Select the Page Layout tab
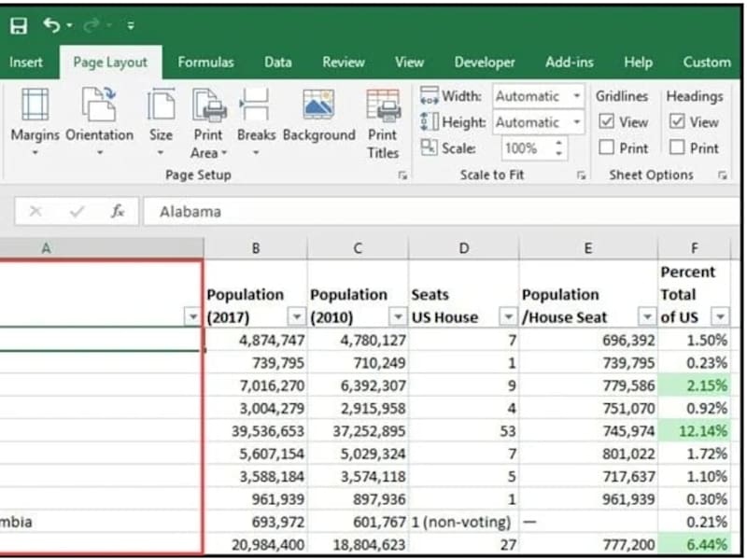 [110, 63]
